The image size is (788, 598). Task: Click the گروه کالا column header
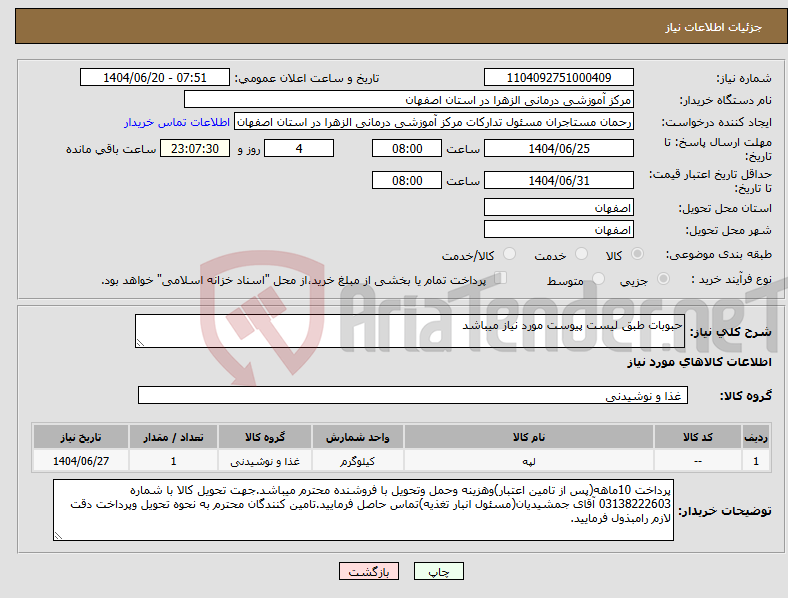pos(265,437)
